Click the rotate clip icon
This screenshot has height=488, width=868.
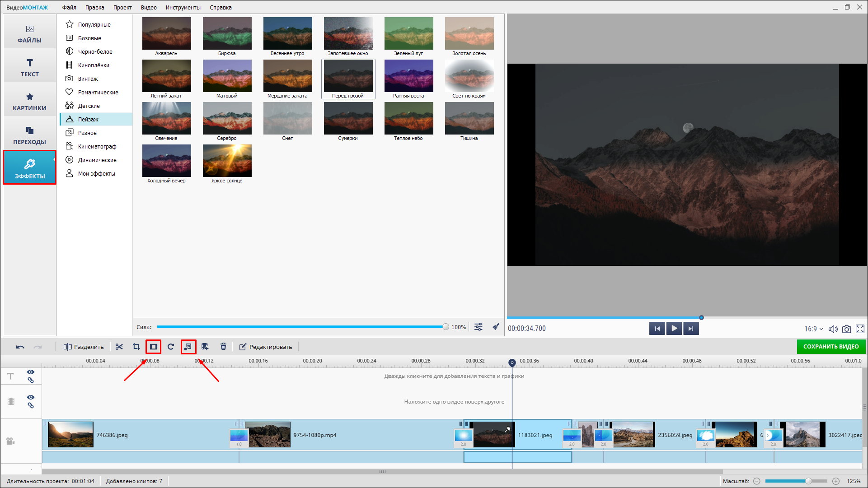pos(170,347)
